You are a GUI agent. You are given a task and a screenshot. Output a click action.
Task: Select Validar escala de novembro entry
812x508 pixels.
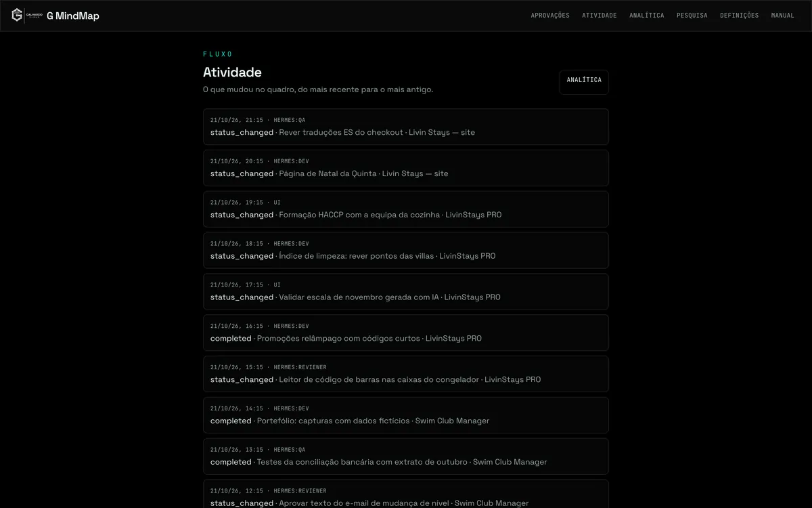406,292
